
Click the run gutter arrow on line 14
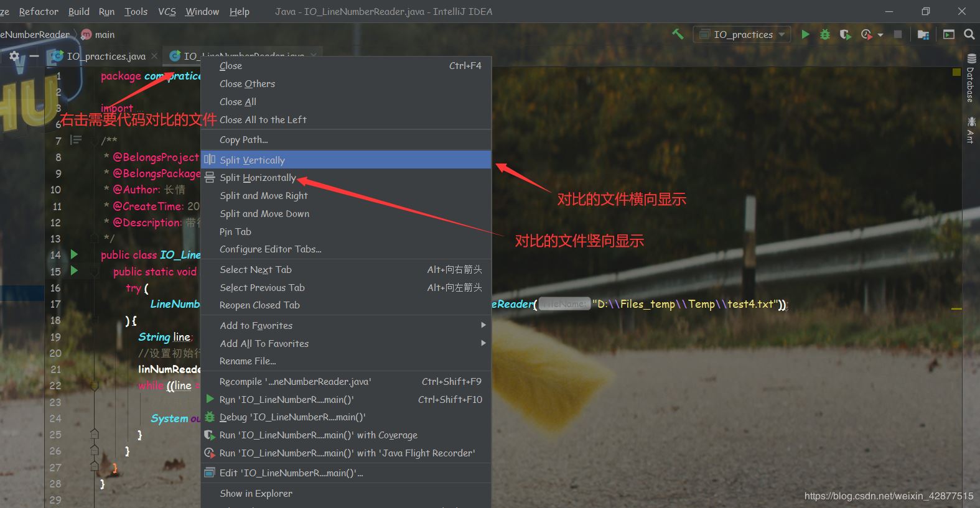coord(74,254)
